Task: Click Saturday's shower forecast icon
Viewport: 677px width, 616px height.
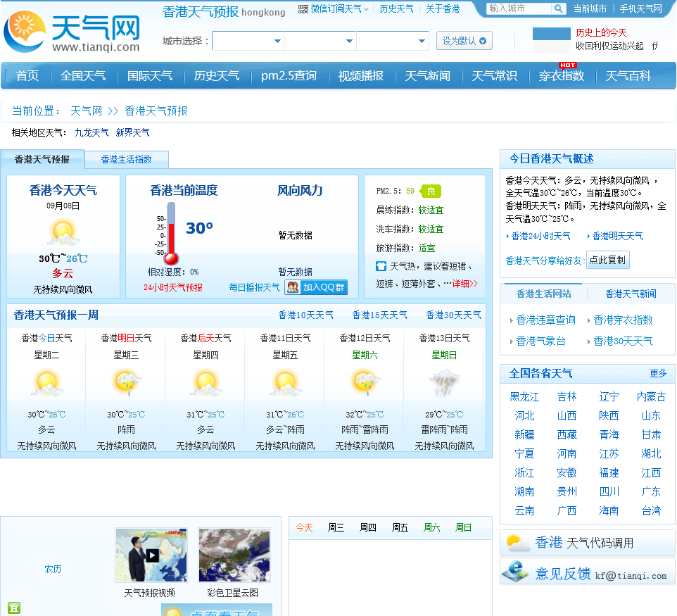Action: point(365,384)
